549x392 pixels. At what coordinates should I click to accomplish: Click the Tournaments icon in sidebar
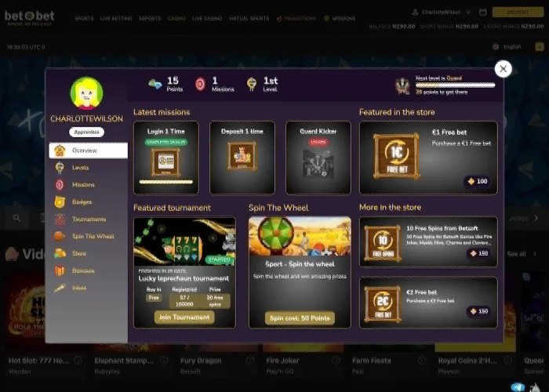point(60,219)
